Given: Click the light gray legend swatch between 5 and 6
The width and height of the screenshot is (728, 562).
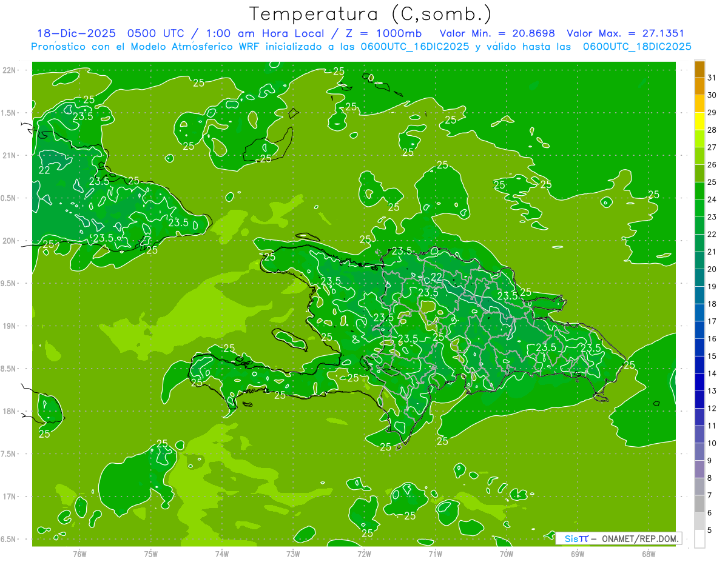Looking at the screenshot, I should (700, 521).
